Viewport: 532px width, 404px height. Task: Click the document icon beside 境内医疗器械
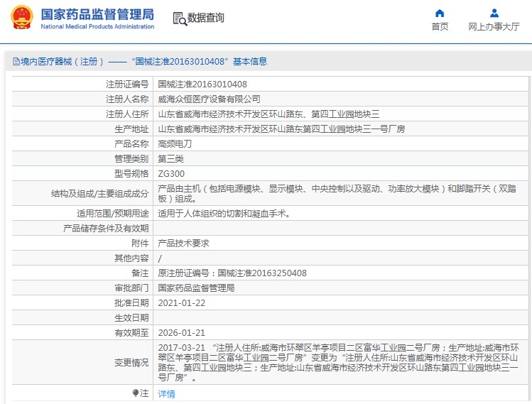coord(15,62)
